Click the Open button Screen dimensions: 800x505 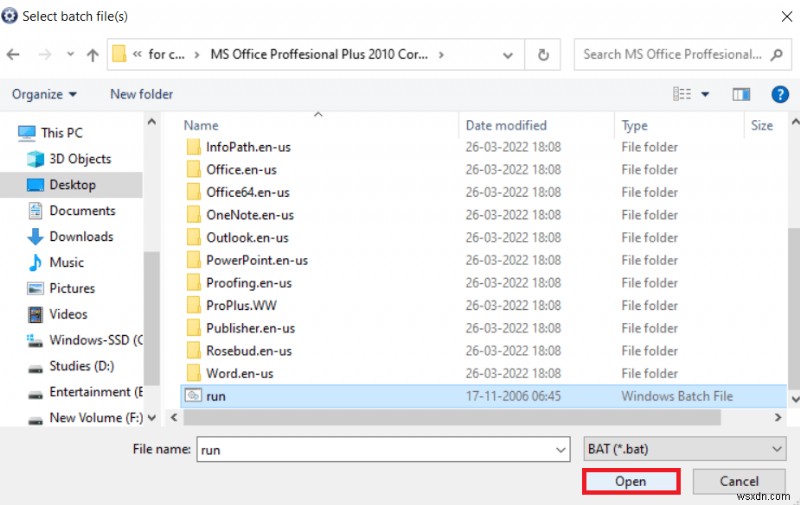631,482
